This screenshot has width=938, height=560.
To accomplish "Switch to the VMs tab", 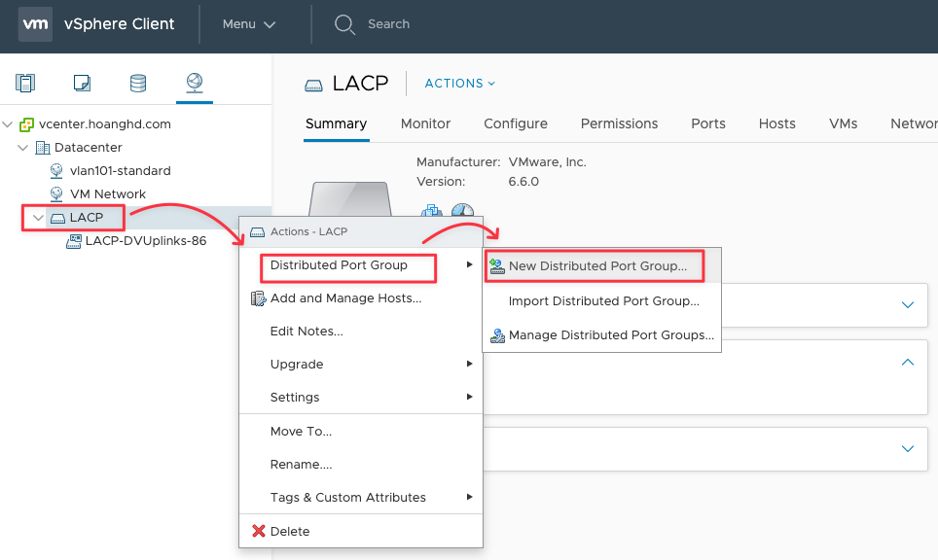I will point(843,123).
